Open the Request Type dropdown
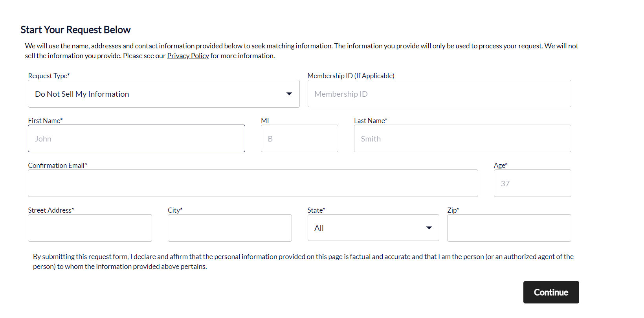 click(163, 94)
